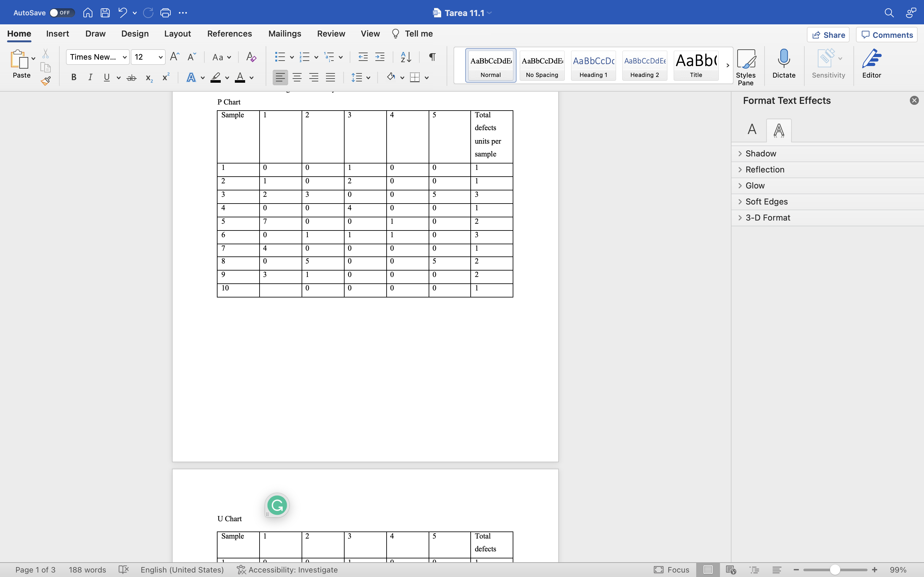The image size is (924, 577).
Task: Open the Styles Pane
Action: click(x=745, y=67)
